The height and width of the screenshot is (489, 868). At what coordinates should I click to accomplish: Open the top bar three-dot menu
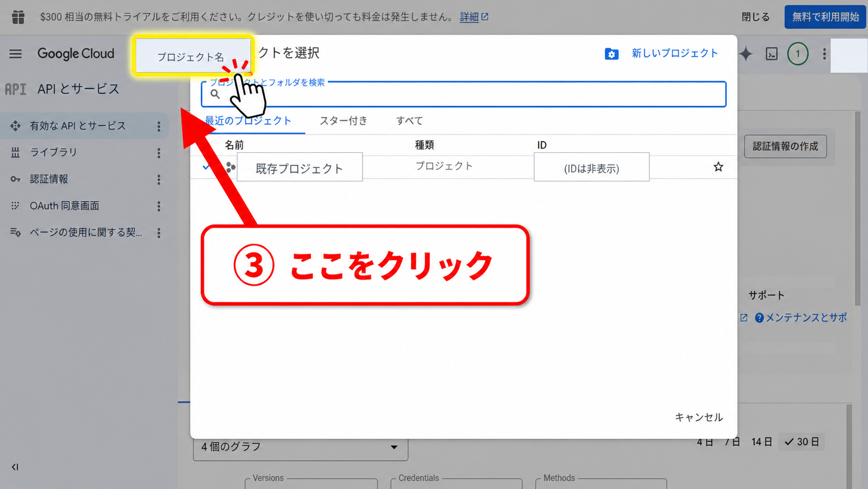pyautogui.click(x=824, y=54)
